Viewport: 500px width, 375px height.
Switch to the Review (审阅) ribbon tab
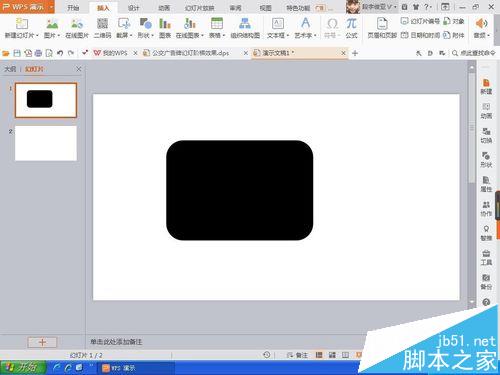tap(235, 8)
